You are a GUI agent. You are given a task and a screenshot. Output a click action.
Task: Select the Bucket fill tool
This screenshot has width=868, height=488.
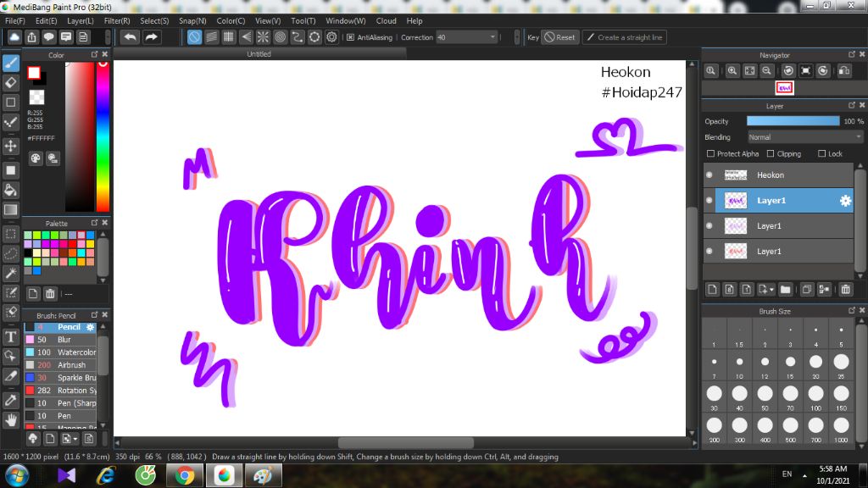coord(10,191)
